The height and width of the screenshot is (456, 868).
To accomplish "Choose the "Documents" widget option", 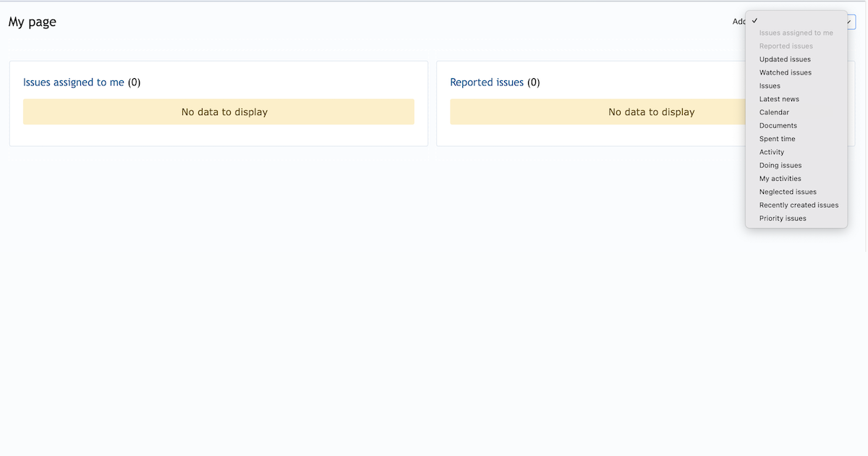I will click(x=778, y=125).
